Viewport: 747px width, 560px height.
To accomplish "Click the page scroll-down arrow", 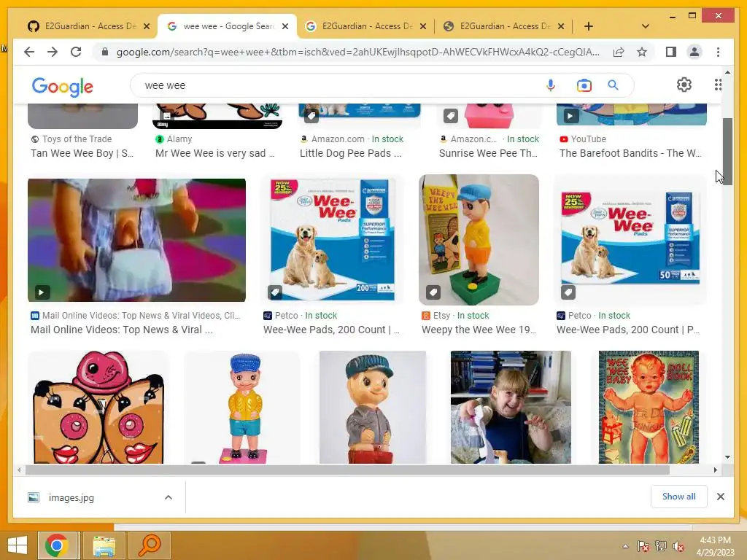I will [x=727, y=457].
